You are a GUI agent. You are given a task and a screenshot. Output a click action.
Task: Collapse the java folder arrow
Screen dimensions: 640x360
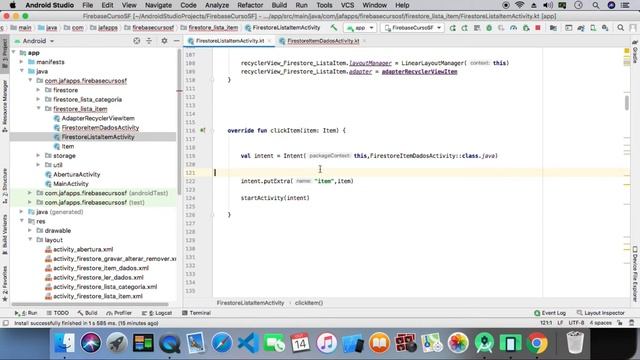[x=22, y=71]
